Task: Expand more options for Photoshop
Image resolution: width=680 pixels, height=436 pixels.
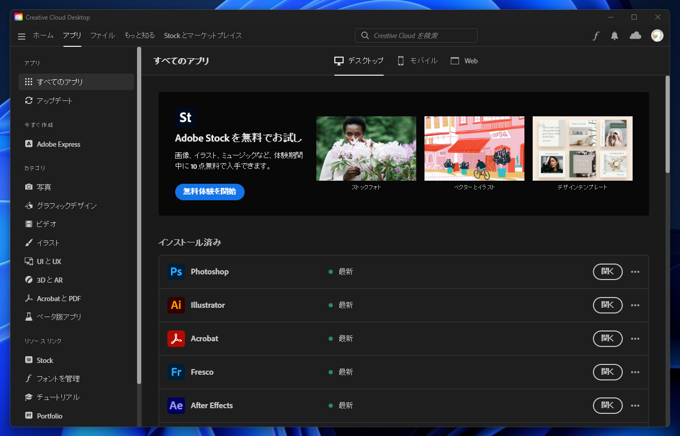Action: coord(635,272)
